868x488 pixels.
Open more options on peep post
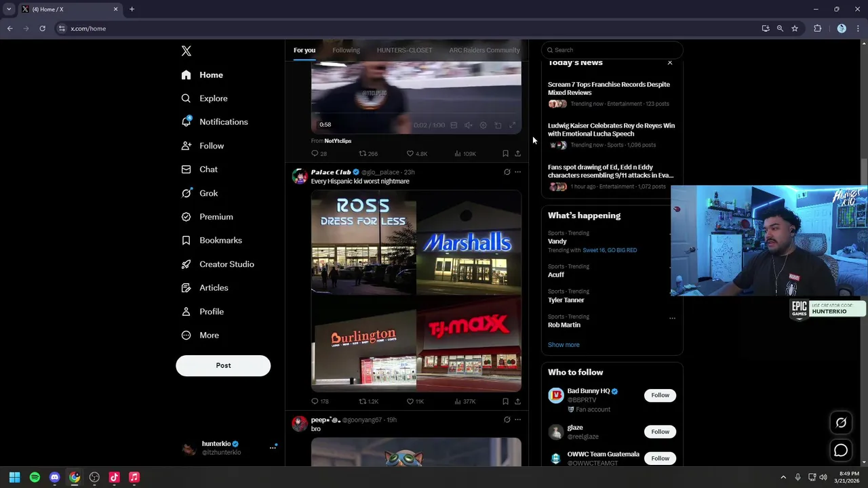(517, 420)
